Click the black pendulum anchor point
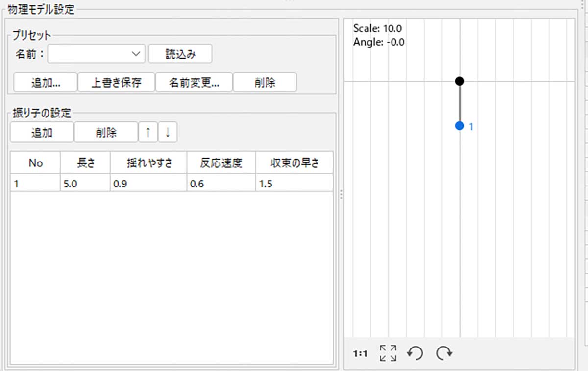This screenshot has width=588, height=371. point(459,81)
